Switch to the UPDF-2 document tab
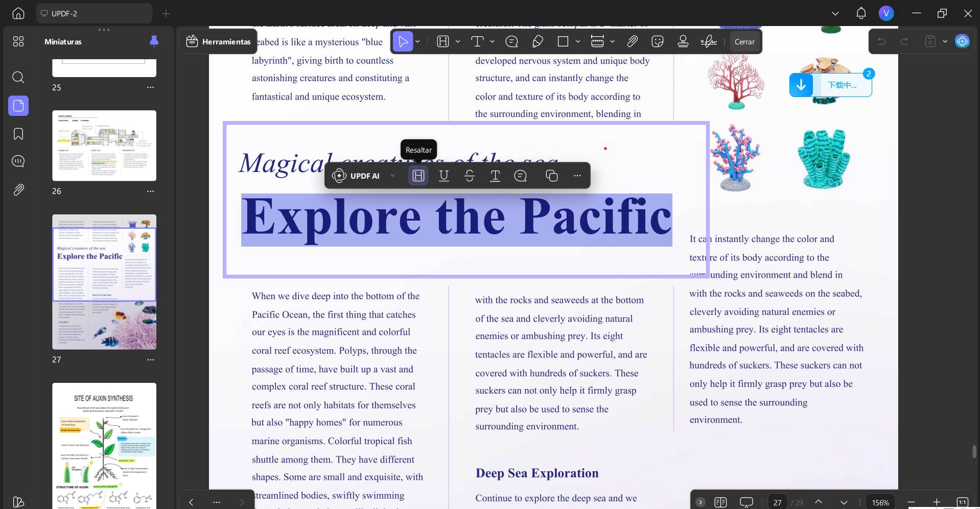 coord(95,13)
